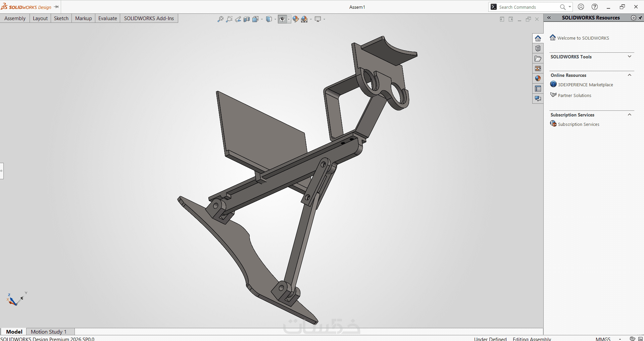The image size is (644, 341).
Task: Click the Partner Solutions handshake icon
Action: point(553,95)
